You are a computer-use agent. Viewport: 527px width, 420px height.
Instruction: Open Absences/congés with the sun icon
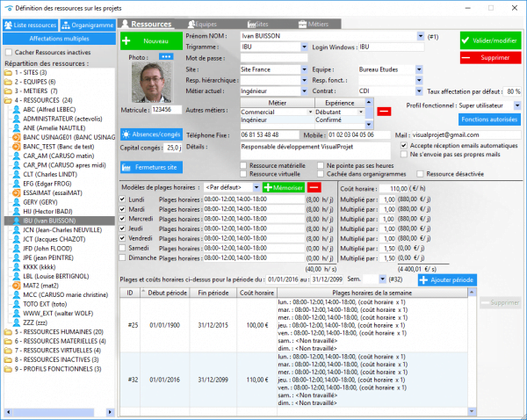pos(151,134)
